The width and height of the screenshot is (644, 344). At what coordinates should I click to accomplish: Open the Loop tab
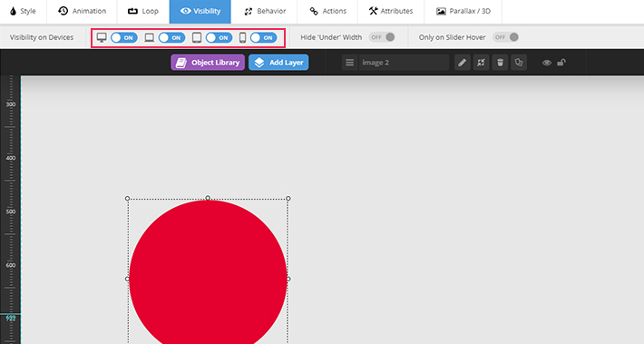(143, 12)
